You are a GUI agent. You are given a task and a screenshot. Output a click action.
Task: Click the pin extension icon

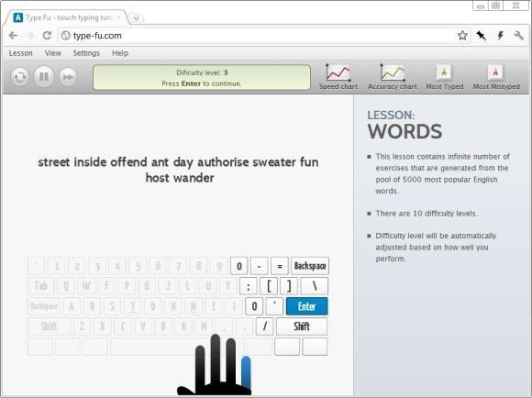pyautogui.click(x=482, y=35)
